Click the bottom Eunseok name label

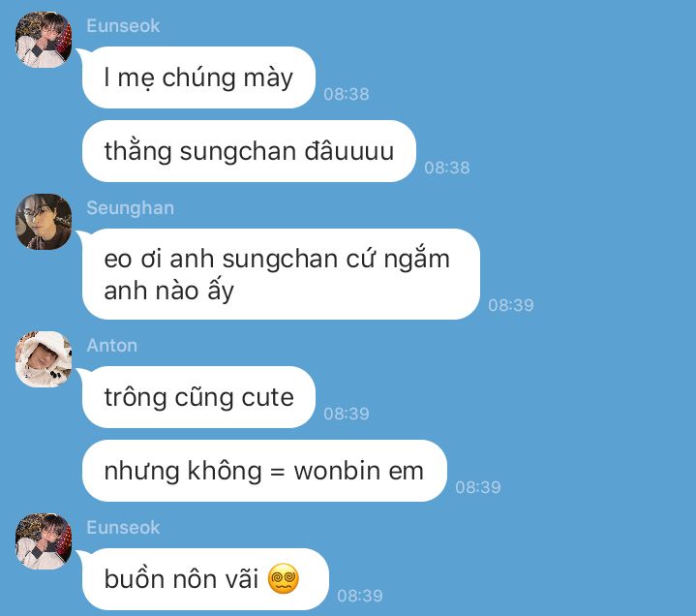click(x=123, y=528)
